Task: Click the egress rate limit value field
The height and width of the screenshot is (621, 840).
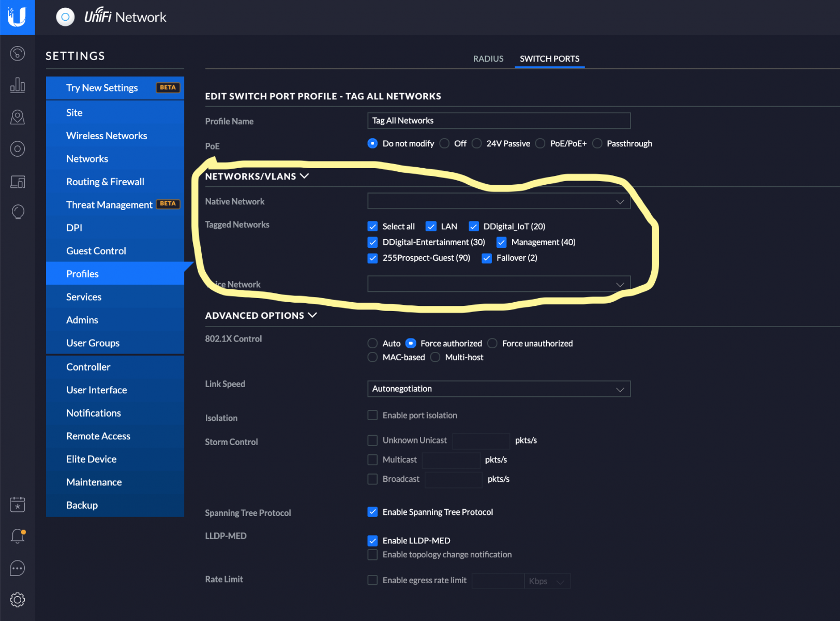Action: (498, 581)
